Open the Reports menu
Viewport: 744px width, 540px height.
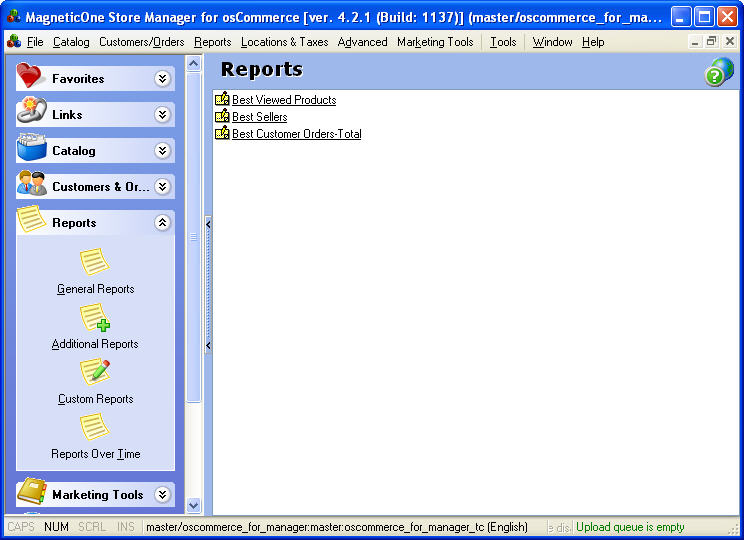pyautogui.click(x=213, y=42)
